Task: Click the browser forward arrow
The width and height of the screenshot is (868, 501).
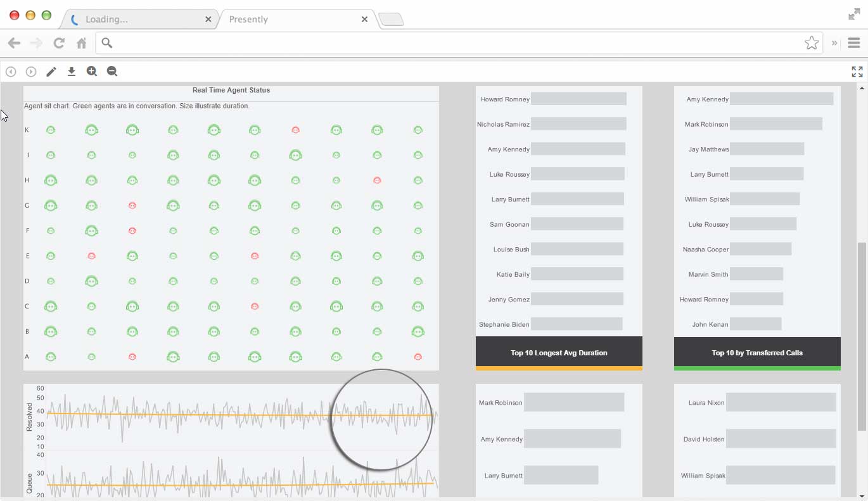Action: click(36, 43)
